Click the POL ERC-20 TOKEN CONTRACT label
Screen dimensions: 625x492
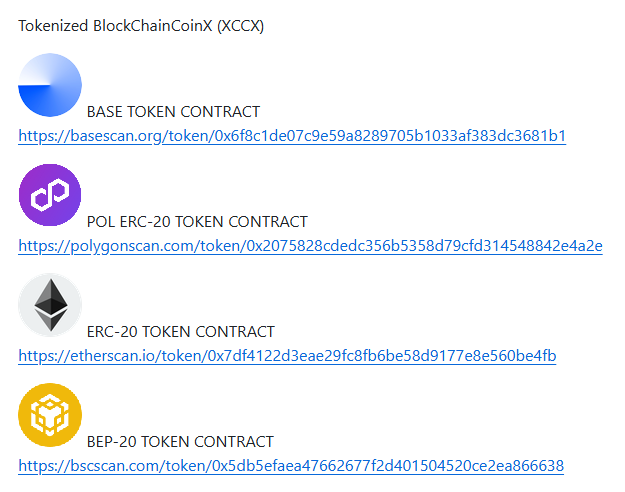197,222
